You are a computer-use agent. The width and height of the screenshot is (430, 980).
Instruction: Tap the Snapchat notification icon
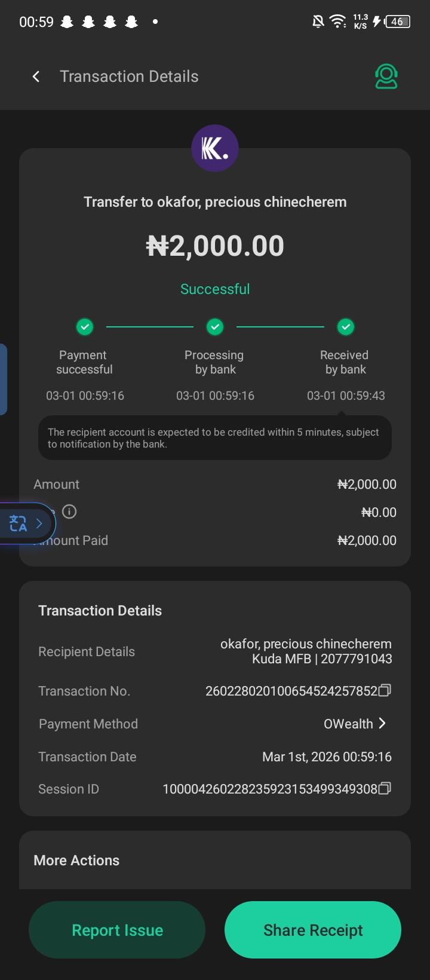click(x=67, y=22)
